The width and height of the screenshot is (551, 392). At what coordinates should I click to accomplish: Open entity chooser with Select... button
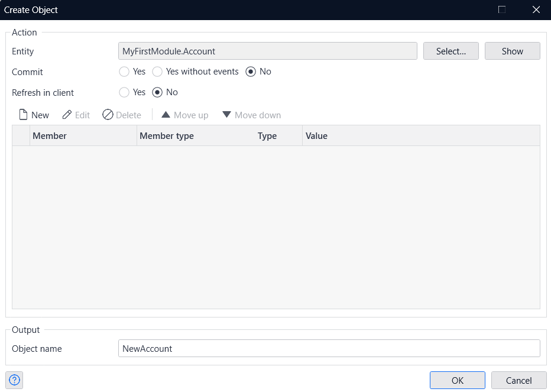[x=450, y=51]
